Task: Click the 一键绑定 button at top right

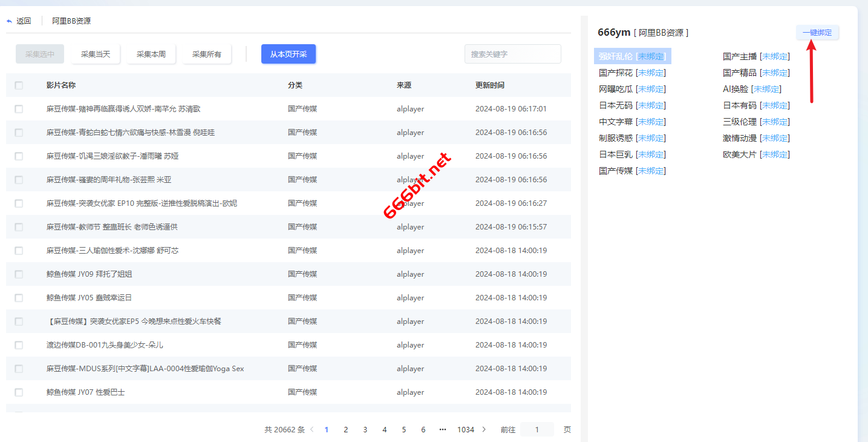Action: [817, 32]
